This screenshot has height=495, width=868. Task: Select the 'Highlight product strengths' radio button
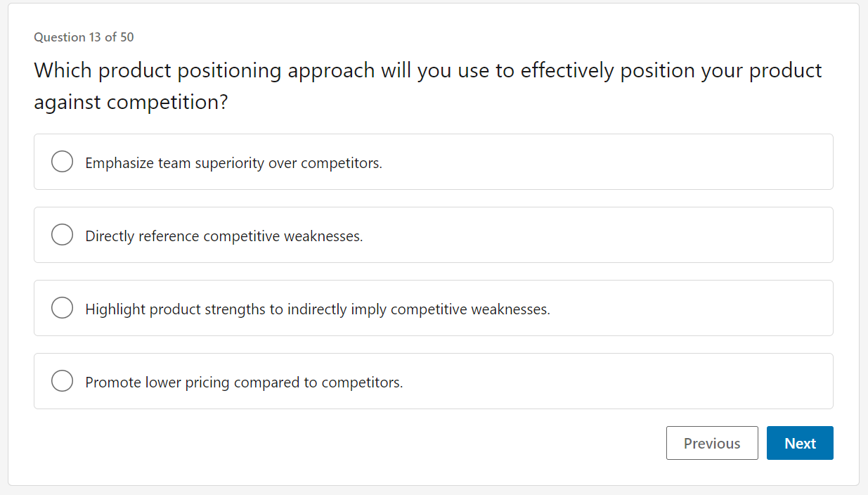coord(63,308)
